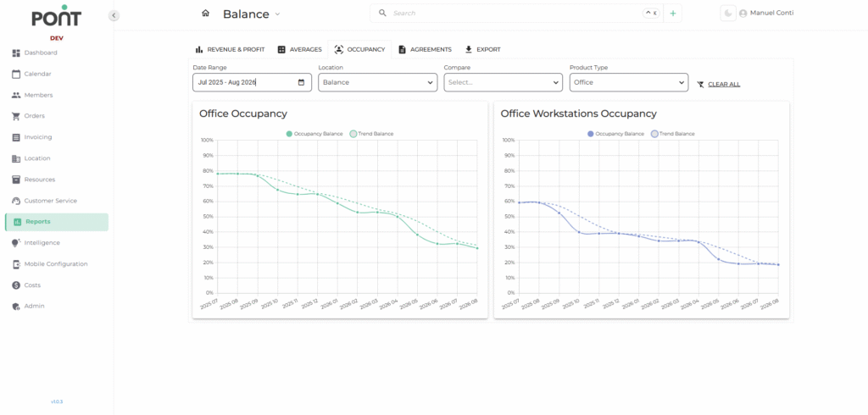This screenshot has height=415, width=868.
Task: Open the Export tab
Action: [482, 49]
